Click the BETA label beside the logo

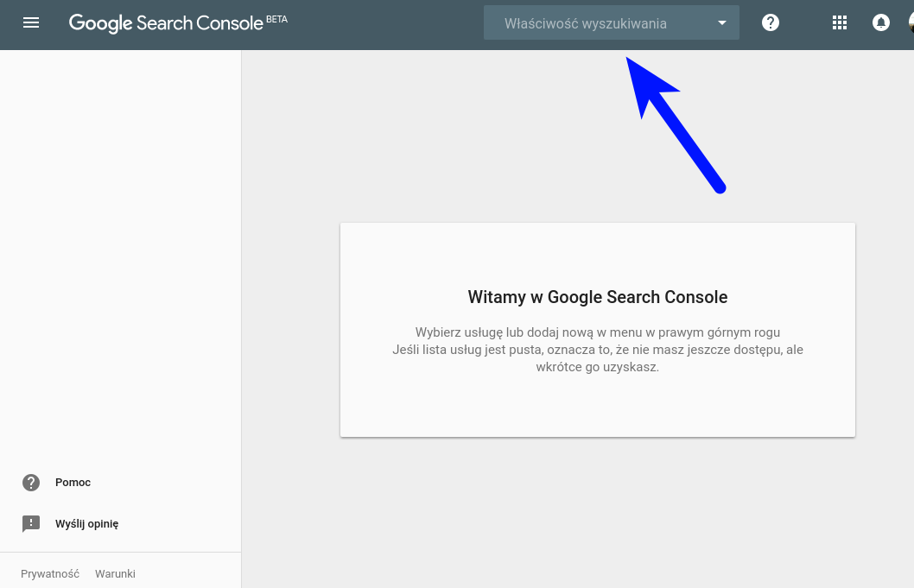276,19
